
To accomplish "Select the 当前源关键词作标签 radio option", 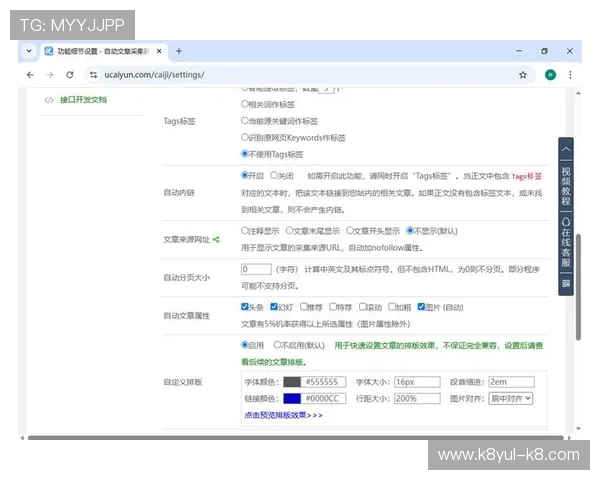I will tap(245, 121).
